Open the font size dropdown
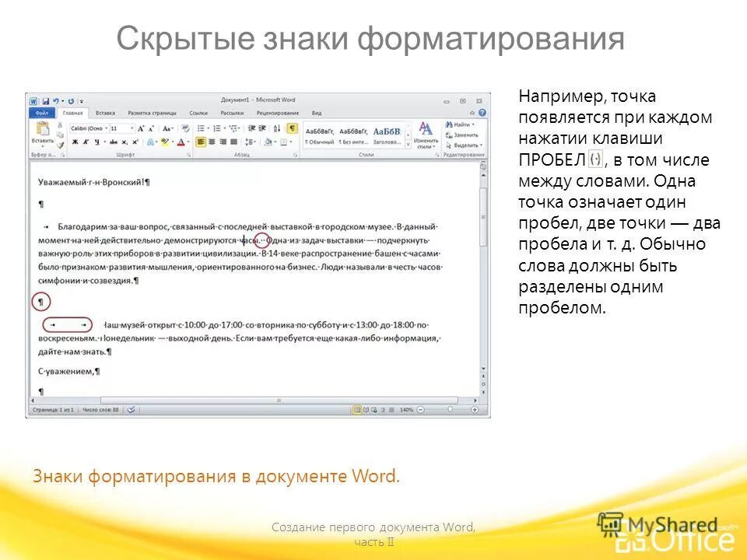 click(x=132, y=128)
